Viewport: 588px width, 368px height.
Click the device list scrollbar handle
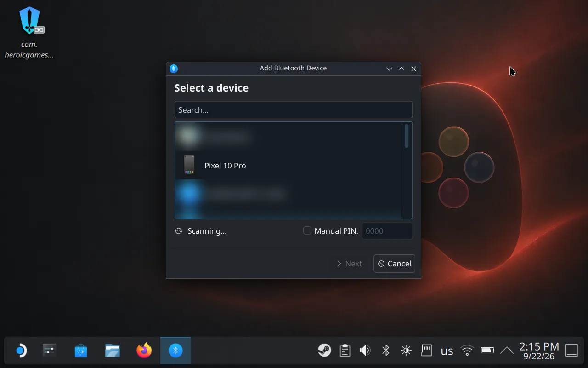coord(407,136)
